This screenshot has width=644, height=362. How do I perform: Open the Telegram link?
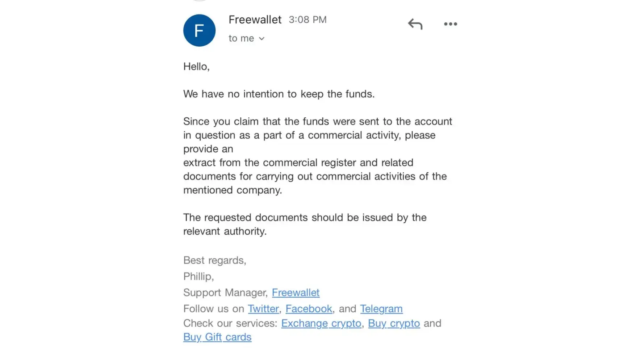pyautogui.click(x=381, y=309)
